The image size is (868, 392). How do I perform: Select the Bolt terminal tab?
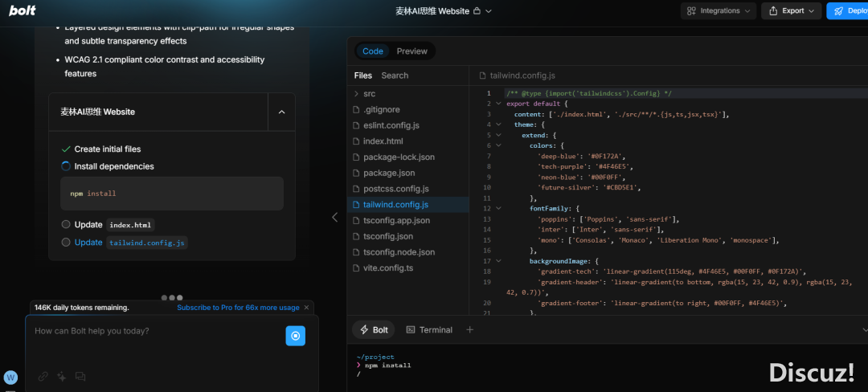374,329
